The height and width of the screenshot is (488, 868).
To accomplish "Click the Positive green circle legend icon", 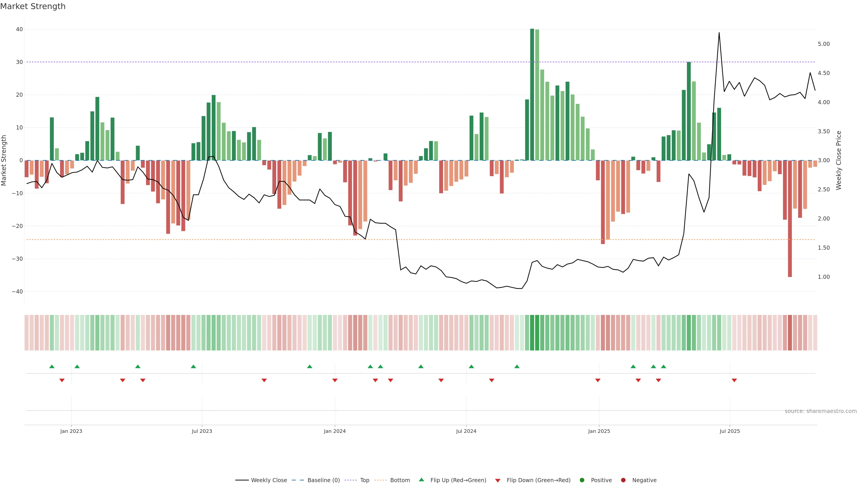I will 582,480.
